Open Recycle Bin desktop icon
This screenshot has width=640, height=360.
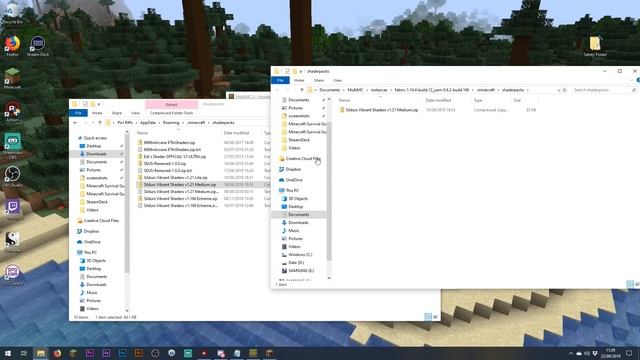(12, 13)
